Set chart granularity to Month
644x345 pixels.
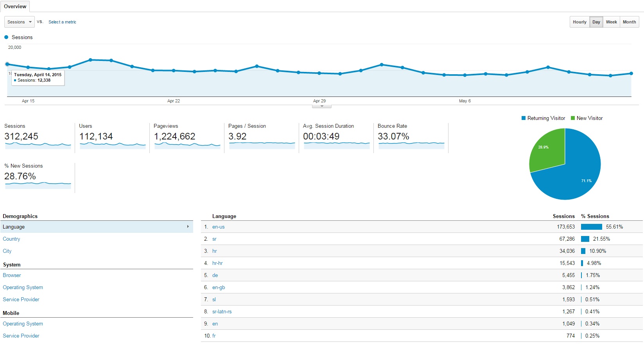629,22
